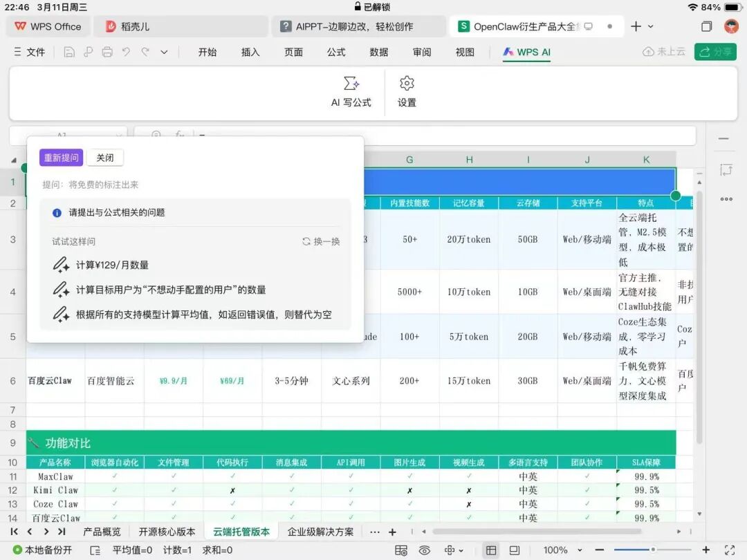Click the save icon in toolbar
This screenshot has height=560, width=747.
pos(69,52)
